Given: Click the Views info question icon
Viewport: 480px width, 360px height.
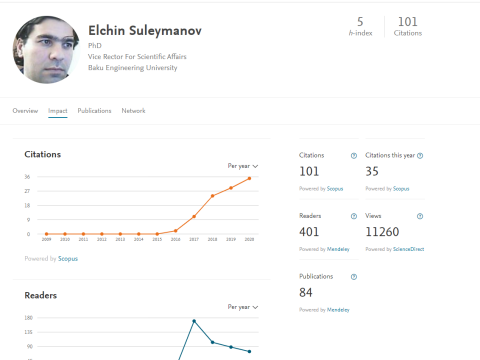Looking at the screenshot, I should [420, 216].
